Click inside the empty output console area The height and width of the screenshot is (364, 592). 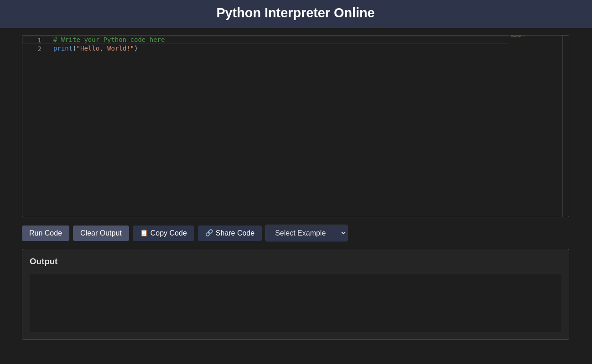click(296, 303)
